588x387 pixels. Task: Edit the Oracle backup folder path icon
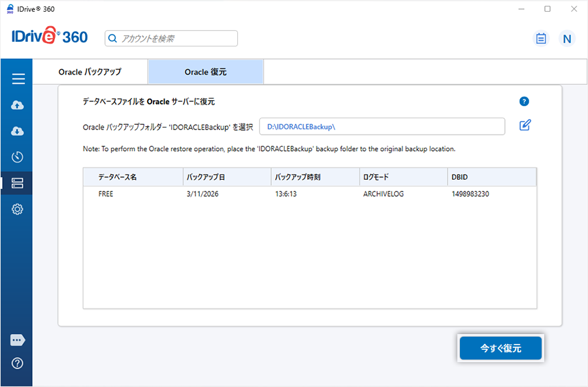coord(525,126)
